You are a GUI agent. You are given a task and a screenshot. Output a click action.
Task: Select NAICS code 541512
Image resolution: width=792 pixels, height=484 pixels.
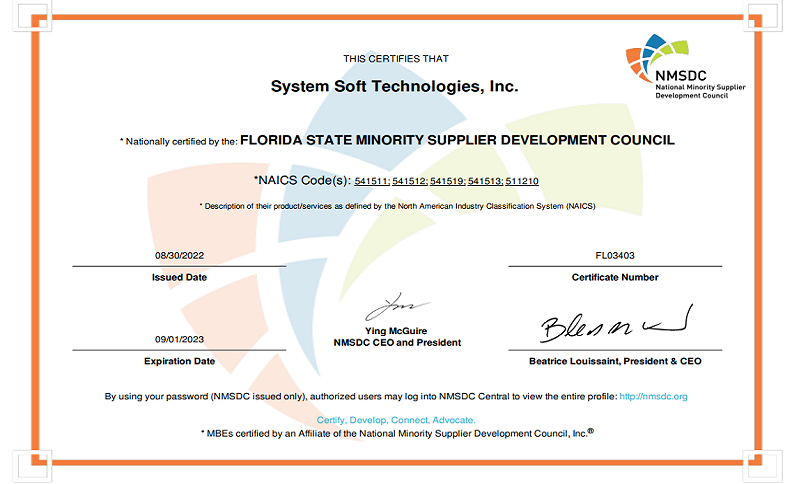410,181
